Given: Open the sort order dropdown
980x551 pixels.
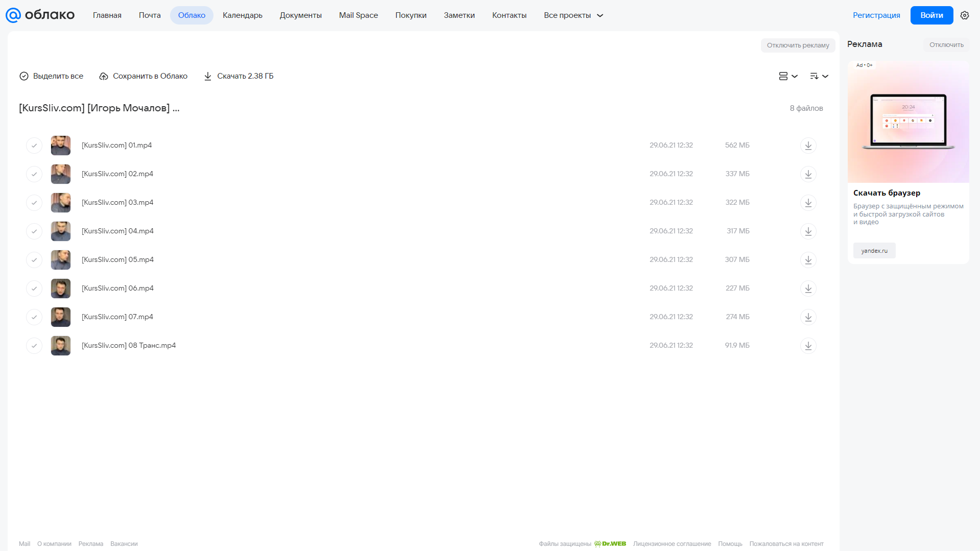Looking at the screenshot, I should pos(819,76).
